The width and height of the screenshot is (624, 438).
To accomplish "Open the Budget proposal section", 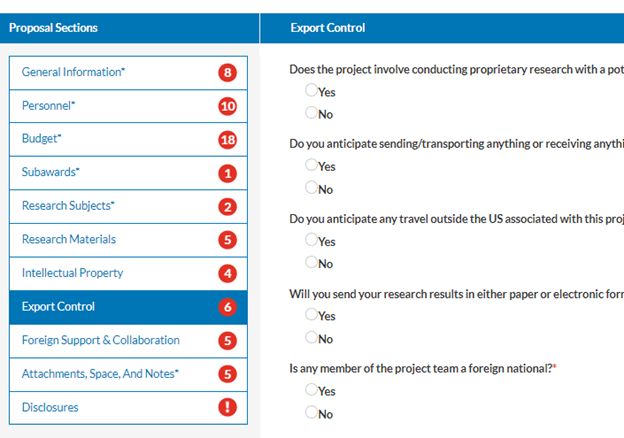I will (x=43, y=139).
